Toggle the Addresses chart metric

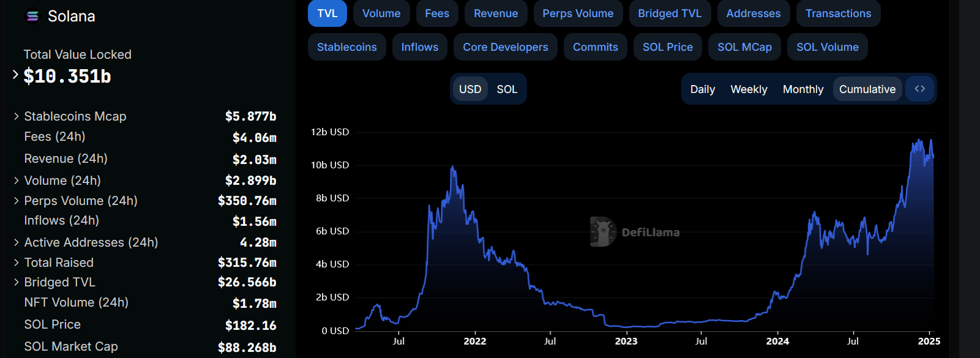(754, 13)
